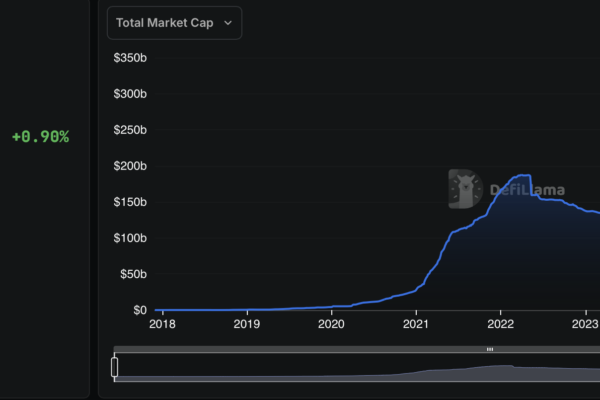Click the +0.90% change value
The height and width of the screenshot is (400, 600).
point(40,136)
